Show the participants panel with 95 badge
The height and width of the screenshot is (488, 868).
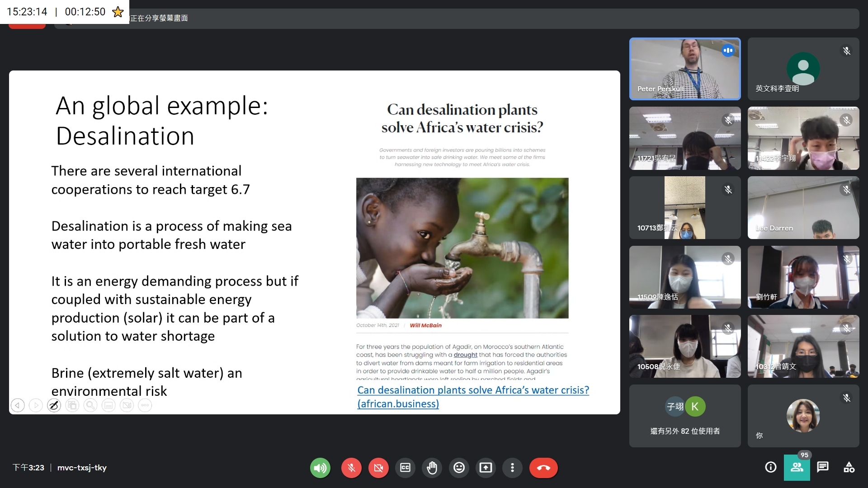point(797,467)
